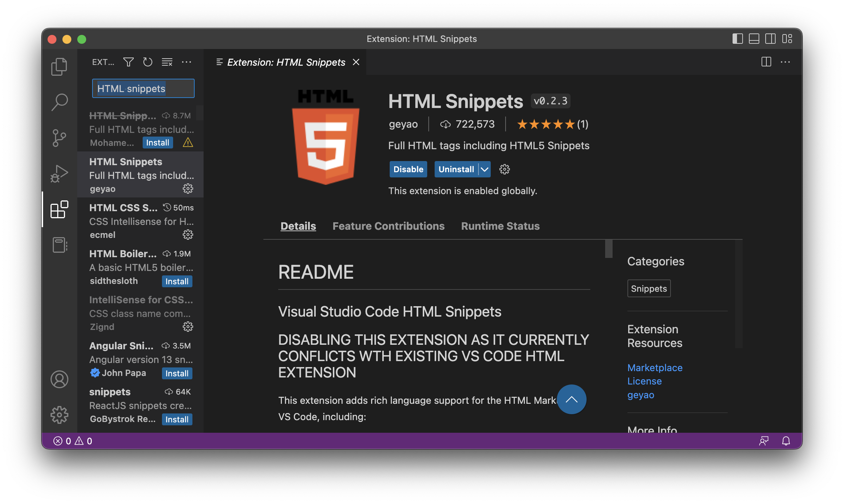Disable the HTML Snippets extension
This screenshot has height=504, width=844.
click(408, 169)
